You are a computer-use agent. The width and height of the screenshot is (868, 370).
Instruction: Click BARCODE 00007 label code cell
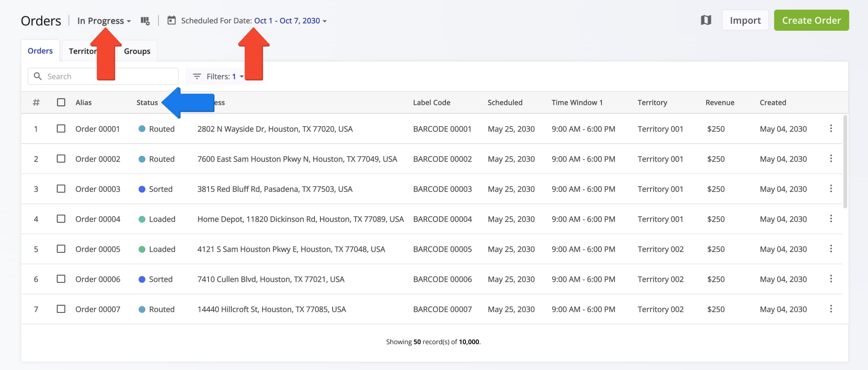[442, 309]
